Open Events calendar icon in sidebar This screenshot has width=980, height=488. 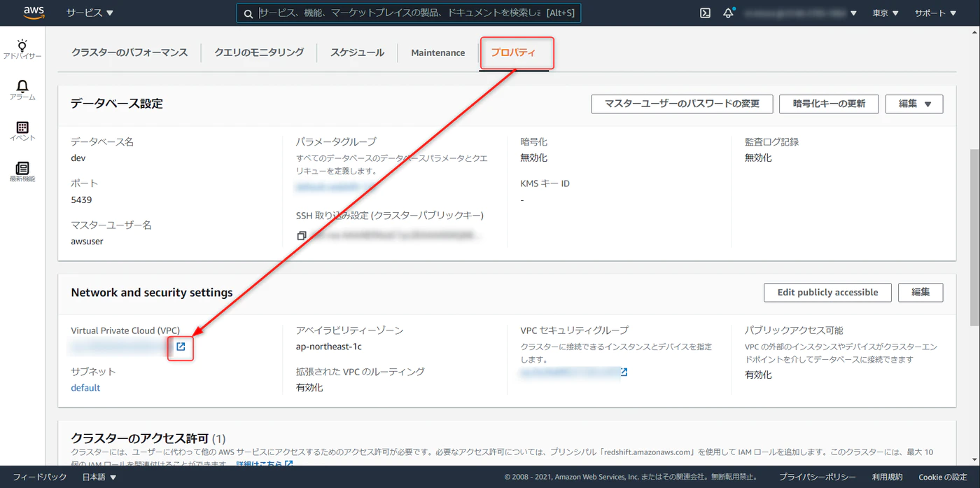(x=22, y=127)
